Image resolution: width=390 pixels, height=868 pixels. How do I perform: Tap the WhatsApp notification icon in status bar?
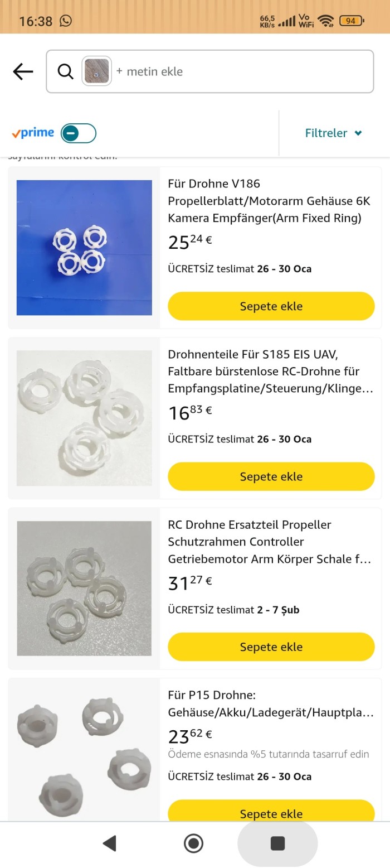point(66,21)
